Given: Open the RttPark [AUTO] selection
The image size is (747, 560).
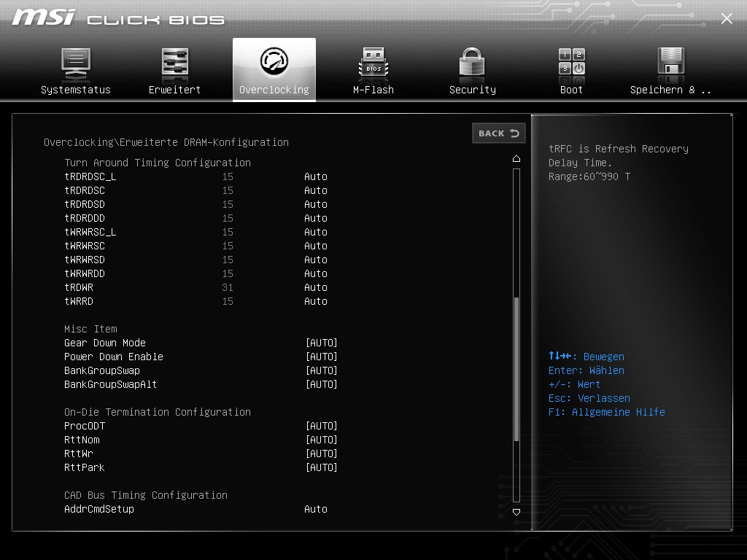Looking at the screenshot, I should tap(322, 467).
